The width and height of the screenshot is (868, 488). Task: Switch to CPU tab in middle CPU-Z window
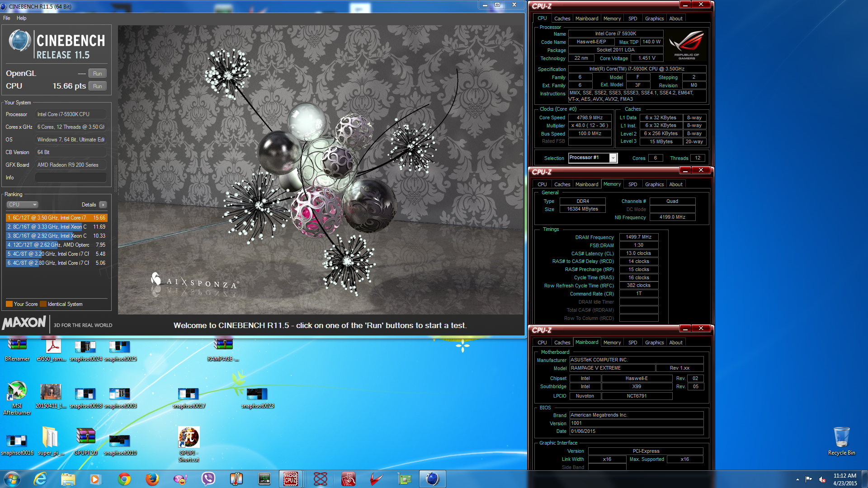(542, 184)
